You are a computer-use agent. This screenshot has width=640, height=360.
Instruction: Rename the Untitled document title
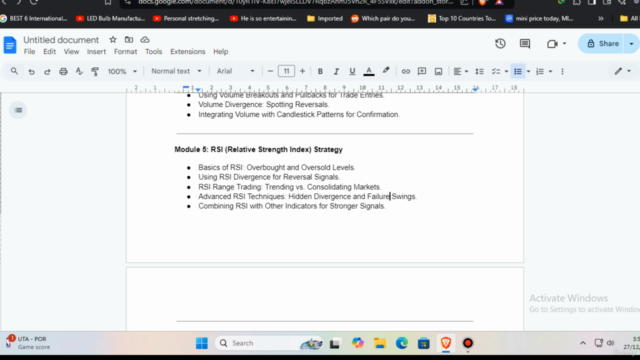tap(61, 40)
